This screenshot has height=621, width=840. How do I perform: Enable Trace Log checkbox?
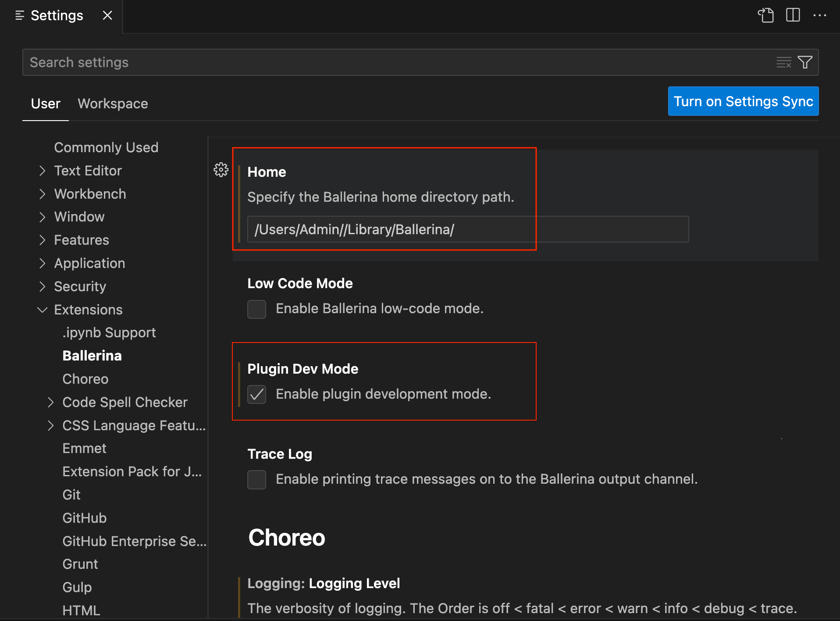click(x=256, y=480)
